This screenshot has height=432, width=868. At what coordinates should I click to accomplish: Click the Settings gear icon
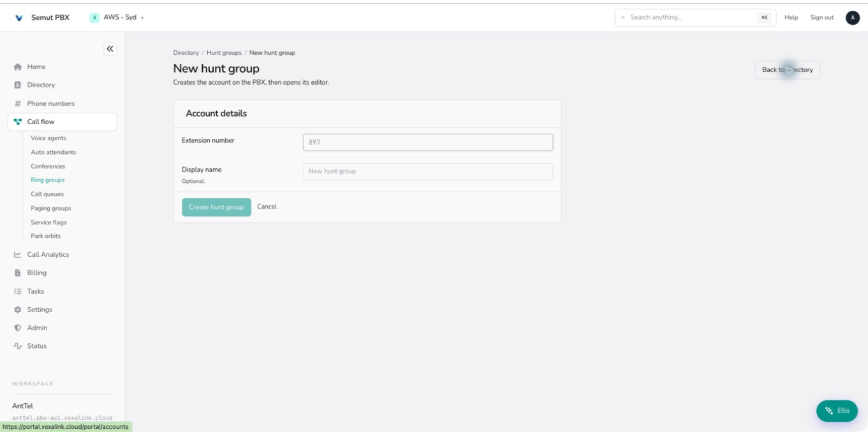[18, 310]
